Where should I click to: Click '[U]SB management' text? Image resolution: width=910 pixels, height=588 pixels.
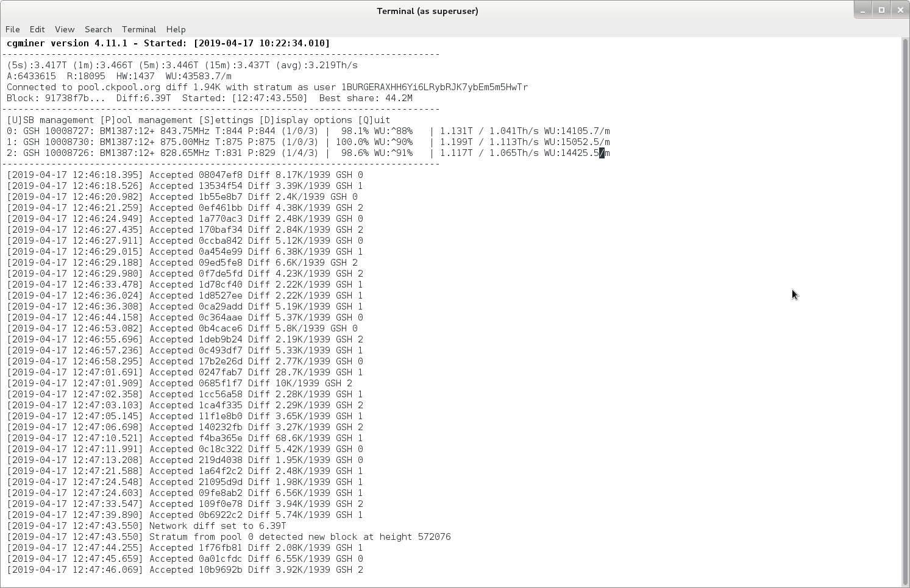[x=51, y=120]
